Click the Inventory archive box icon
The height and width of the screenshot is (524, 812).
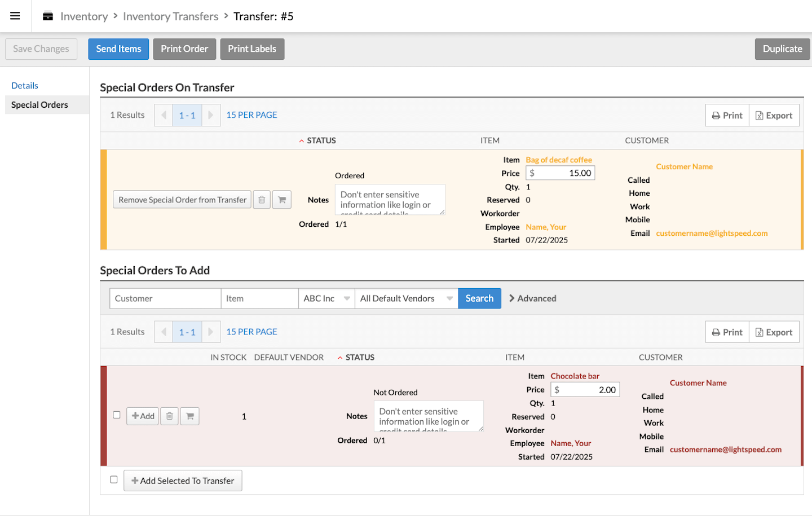48,16
